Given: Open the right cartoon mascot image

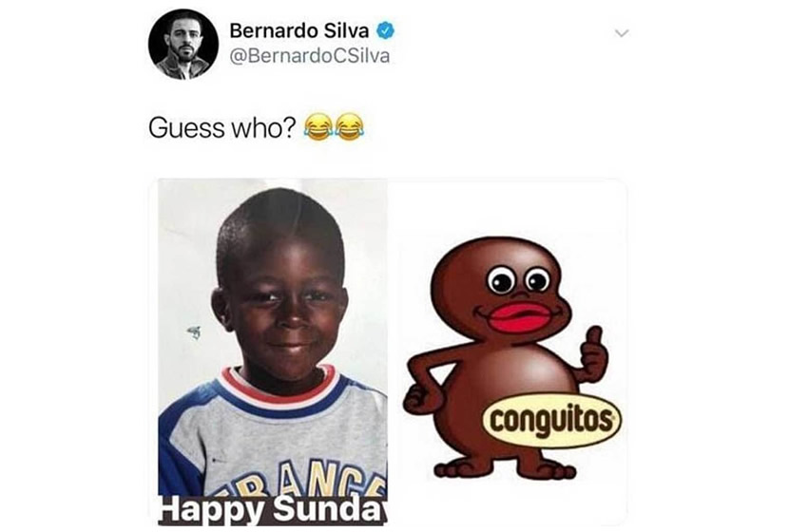Looking at the screenshot, I should tap(507, 351).
